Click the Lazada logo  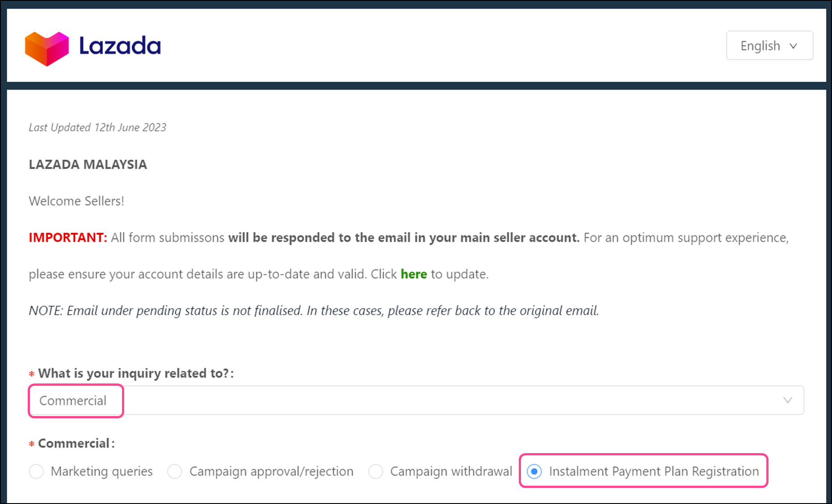click(x=92, y=46)
